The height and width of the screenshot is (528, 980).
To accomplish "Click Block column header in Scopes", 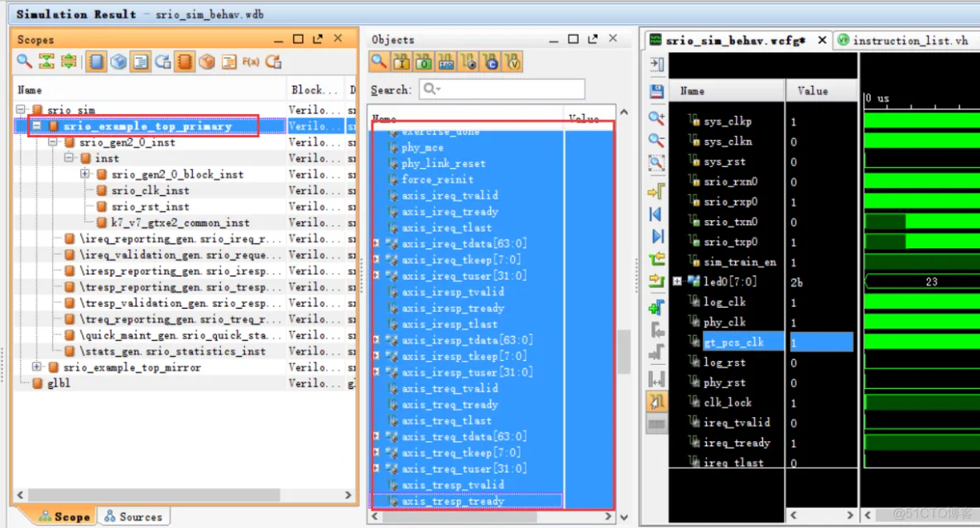I will [x=315, y=90].
